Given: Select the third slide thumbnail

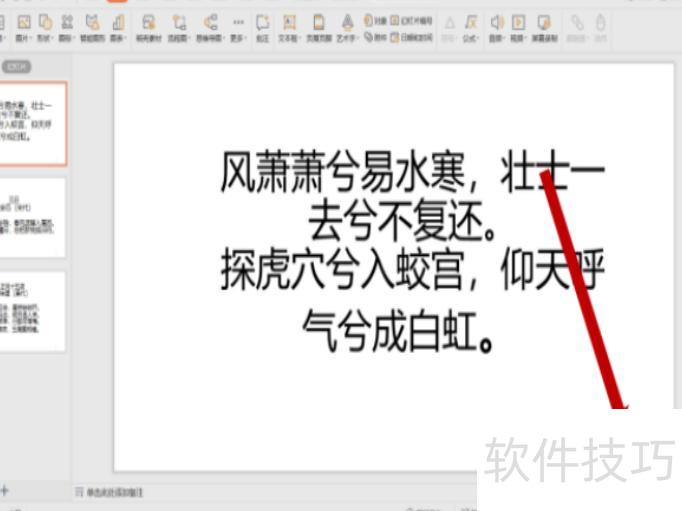Looking at the screenshot, I should pos(33,311).
